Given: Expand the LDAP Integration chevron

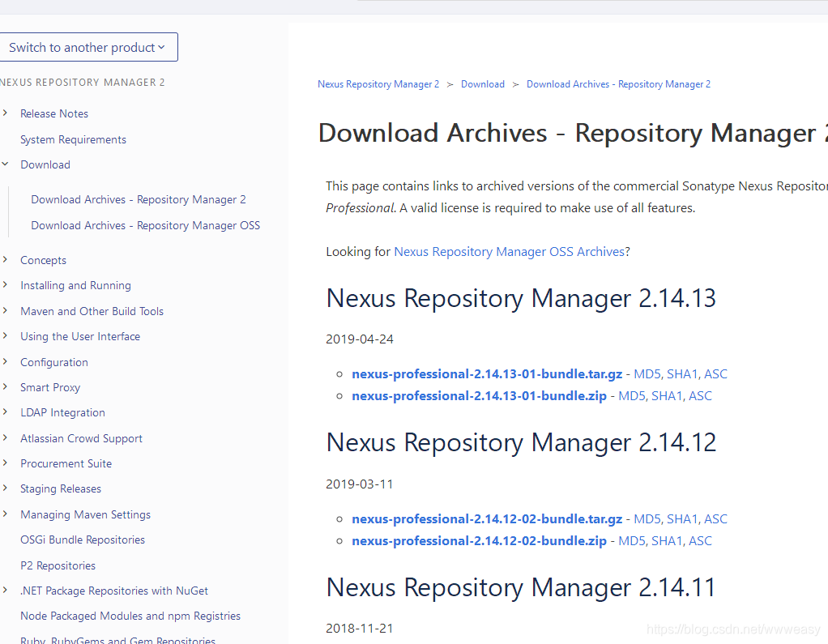Looking at the screenshot, I should [x=6, y=412].
